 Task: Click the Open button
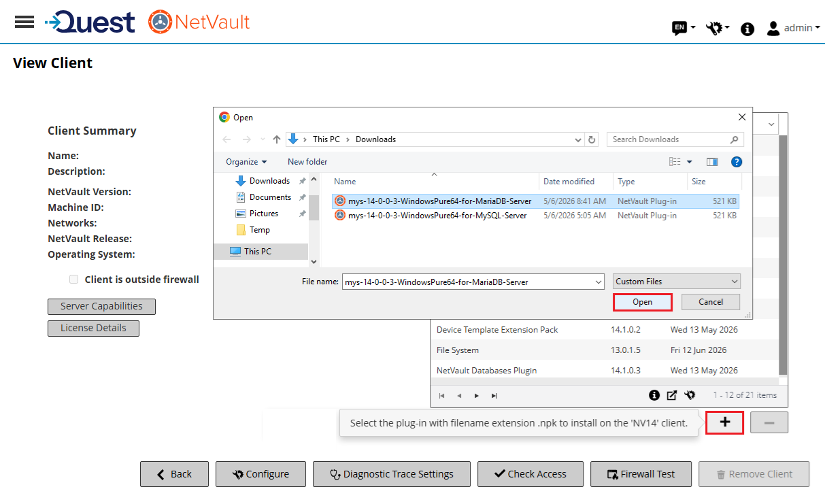tap(643, 302)
